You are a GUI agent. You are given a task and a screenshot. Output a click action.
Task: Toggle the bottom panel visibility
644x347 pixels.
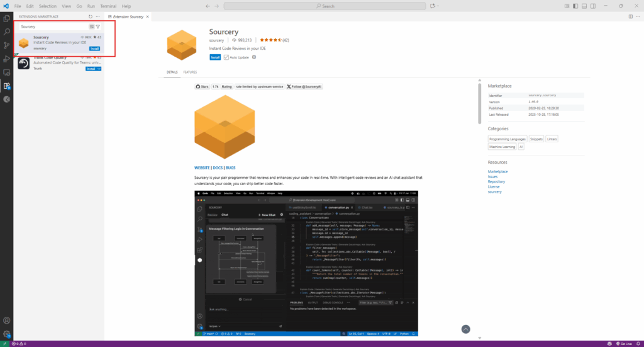(584, 6)
